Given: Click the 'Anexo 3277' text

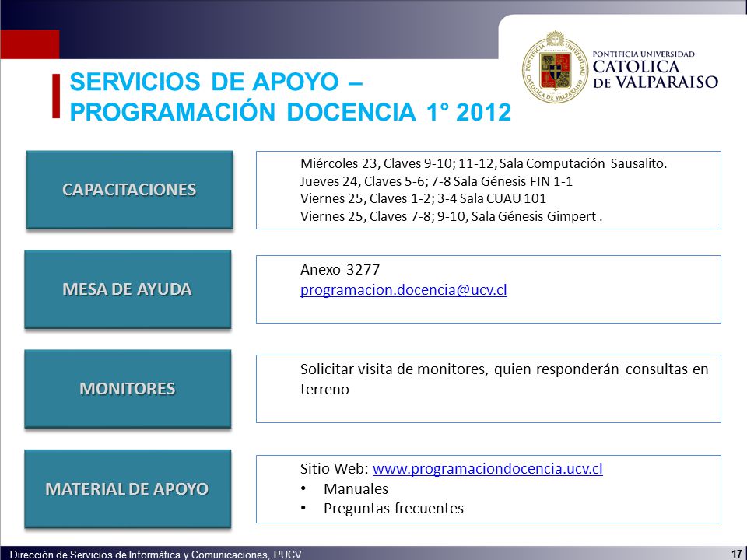Looking at the screenshot, I should coord(340,270).
